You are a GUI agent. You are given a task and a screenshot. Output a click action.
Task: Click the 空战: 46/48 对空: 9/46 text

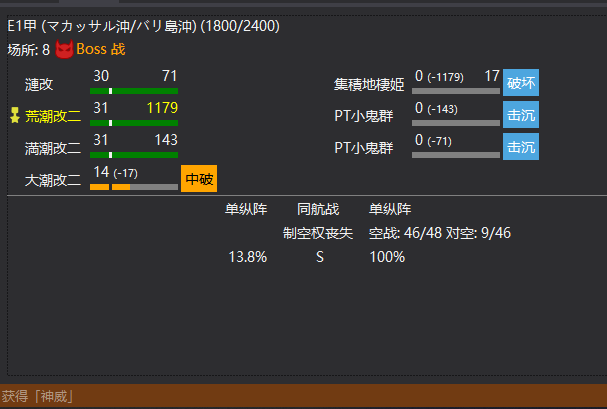tap(440, 233)
